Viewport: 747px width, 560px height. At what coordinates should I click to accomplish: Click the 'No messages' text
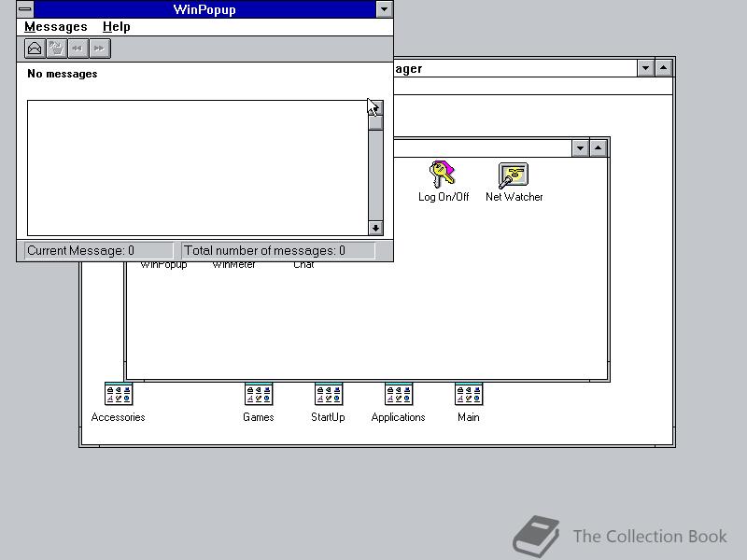click(63, 74)
